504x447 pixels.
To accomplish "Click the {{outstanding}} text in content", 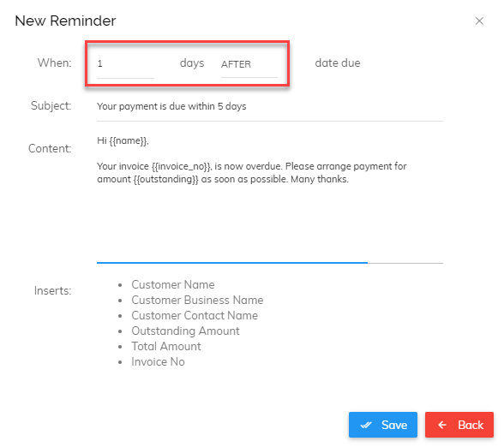I will click(x=166, y=179).
